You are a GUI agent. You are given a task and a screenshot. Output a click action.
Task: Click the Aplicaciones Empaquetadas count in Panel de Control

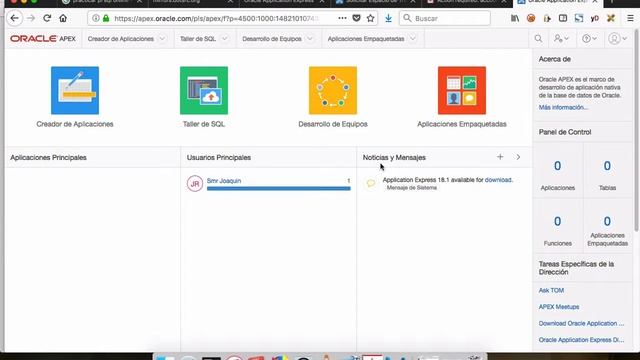click(607, 222)
